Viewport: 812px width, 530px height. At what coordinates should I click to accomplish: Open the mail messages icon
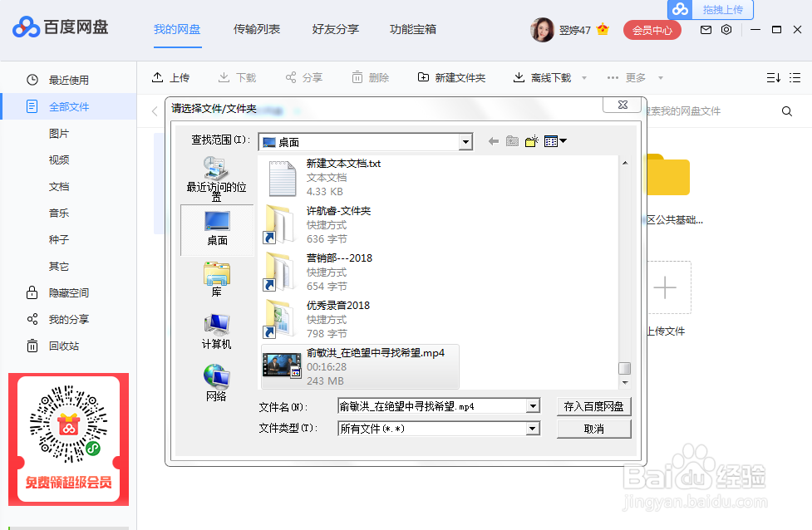coord(706,30)
